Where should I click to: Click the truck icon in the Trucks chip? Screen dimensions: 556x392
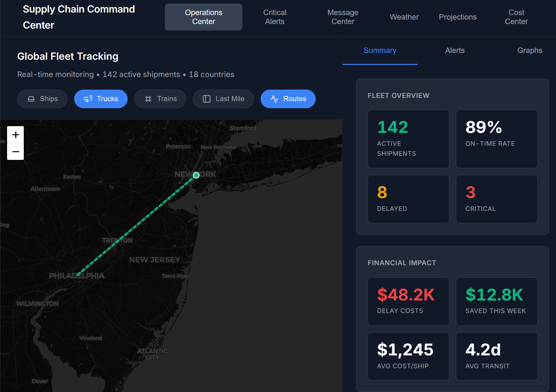coord(88,99)
